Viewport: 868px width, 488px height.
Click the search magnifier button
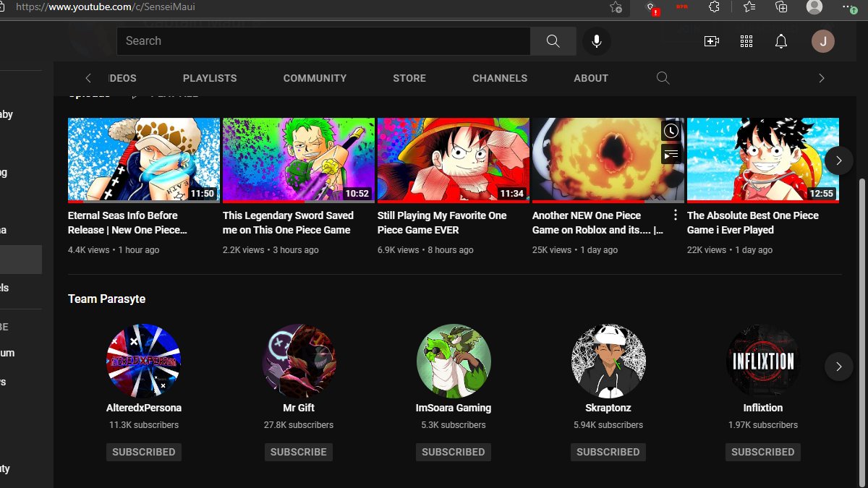pyautogui.click(x=553, y=41)
